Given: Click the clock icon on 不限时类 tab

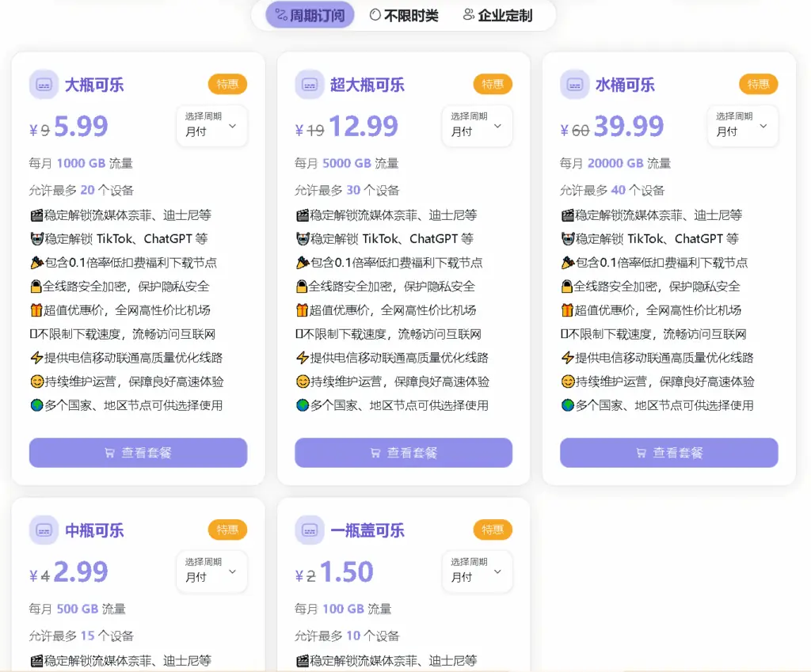Looking at the screenshot, I should [375, 15].
